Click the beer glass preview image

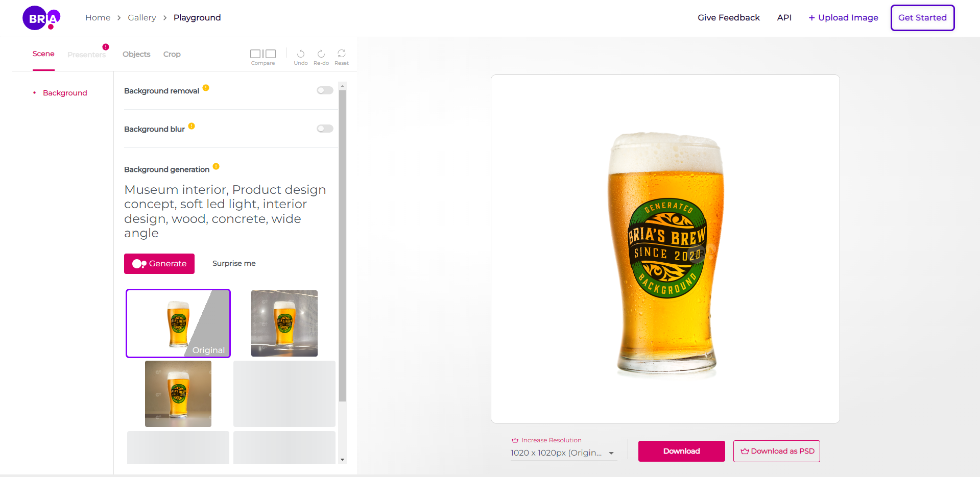pyautogui.click(x=665, y=249)
